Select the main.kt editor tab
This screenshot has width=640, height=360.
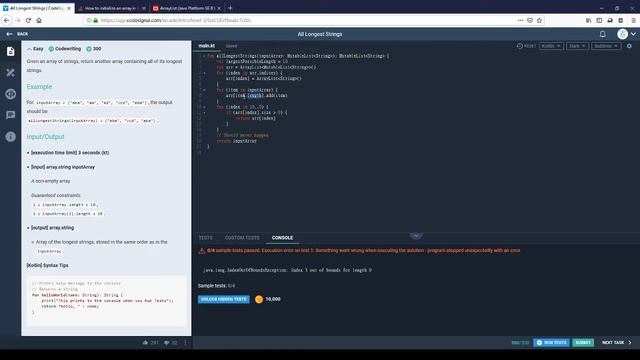point(207,46)
